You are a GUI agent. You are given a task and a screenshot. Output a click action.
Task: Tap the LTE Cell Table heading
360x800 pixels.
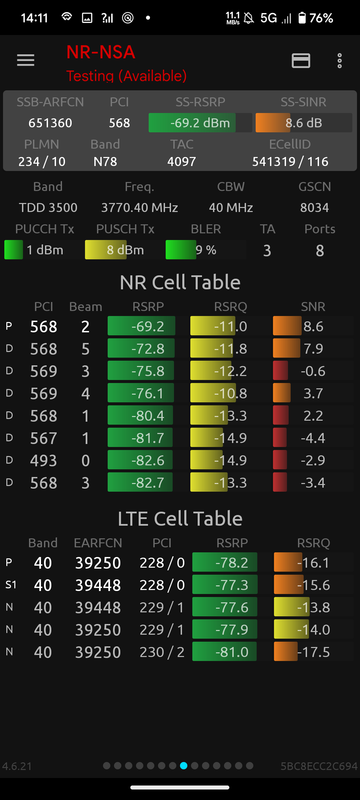(180, 518)
